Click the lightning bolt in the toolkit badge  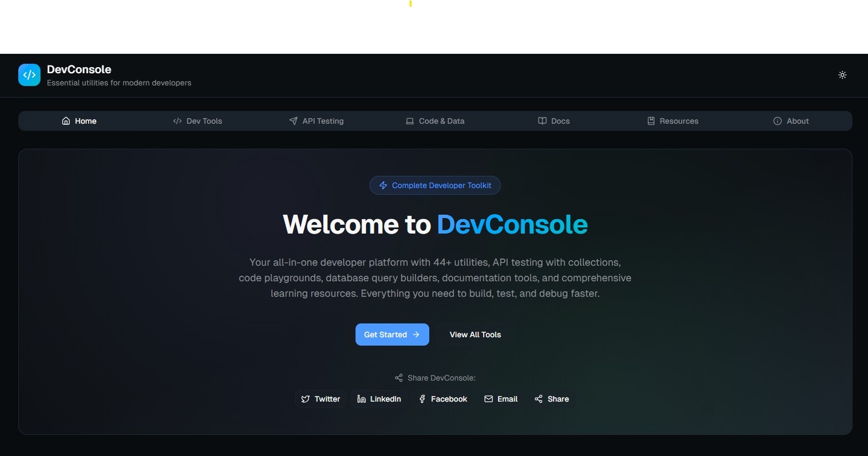click(x=383, y=185)
